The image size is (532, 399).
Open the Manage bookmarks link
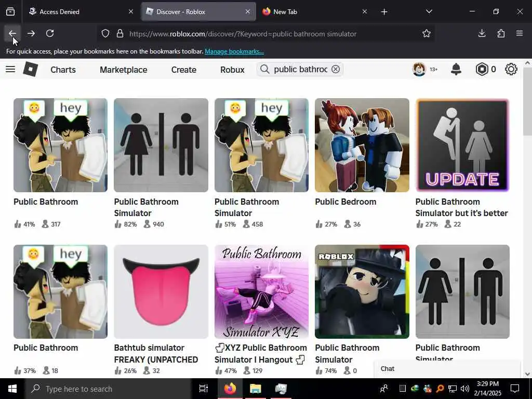click(x=234, y=51)
